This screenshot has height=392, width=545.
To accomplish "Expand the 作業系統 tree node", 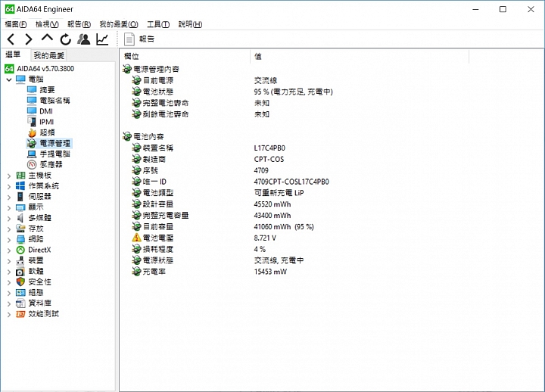I will [x=8, y=186].
